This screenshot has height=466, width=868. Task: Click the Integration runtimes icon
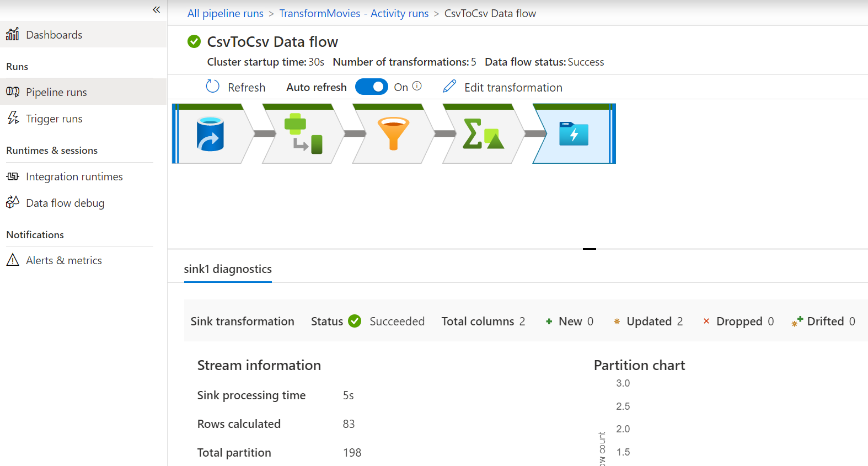[13, 176]
